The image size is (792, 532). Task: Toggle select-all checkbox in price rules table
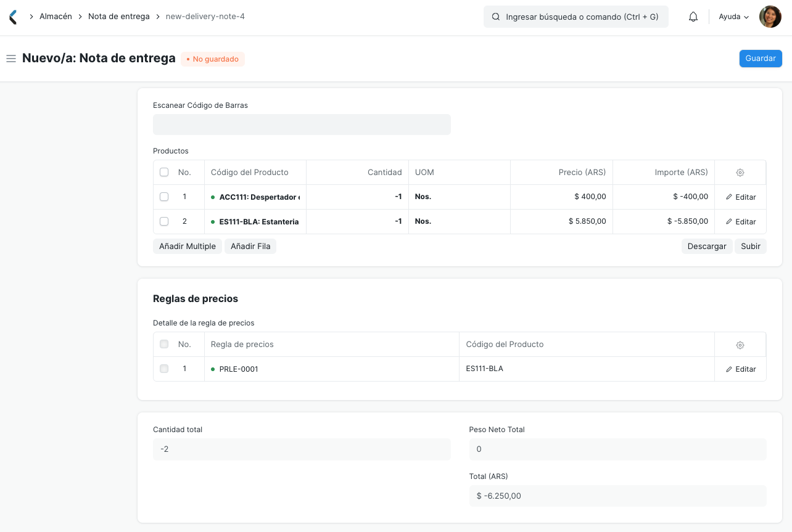(164, 344)
